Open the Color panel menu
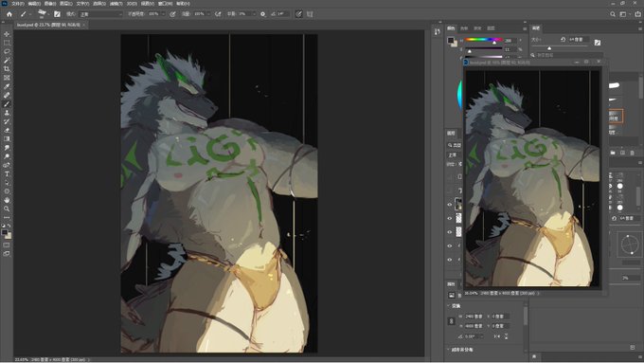This screenshot has height=363, width=644. pos(525,28)
